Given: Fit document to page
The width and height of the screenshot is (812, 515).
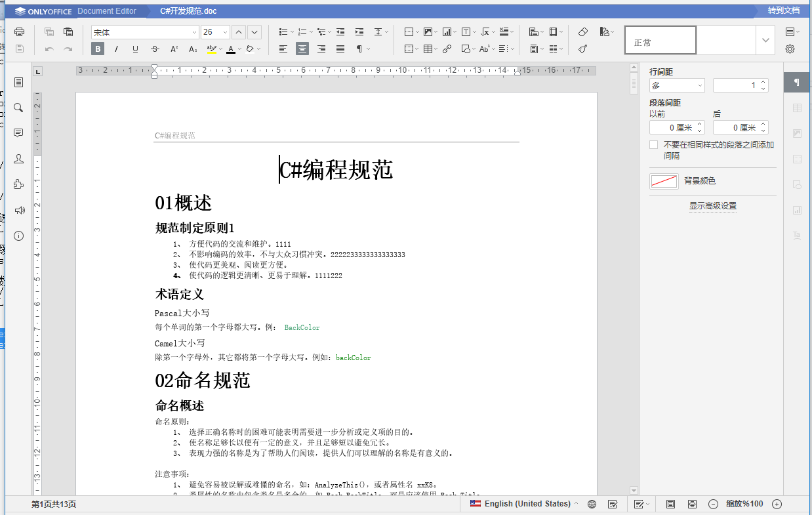Looking at the screenshot, I should pyautogui.click(x=671, y=504).
